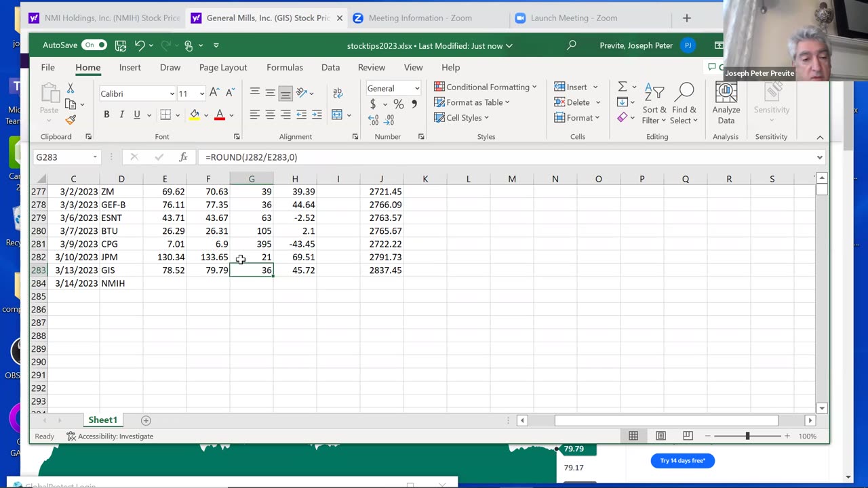Decrease font size with the small A
868x488 pixels.
tap(230, 93)
